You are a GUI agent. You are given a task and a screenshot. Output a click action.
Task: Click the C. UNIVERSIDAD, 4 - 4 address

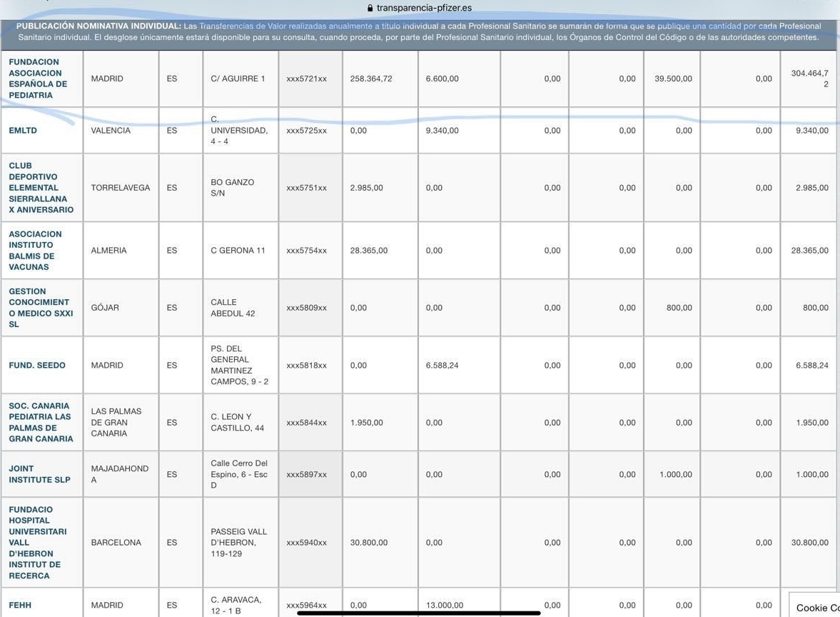click(239, 130)
